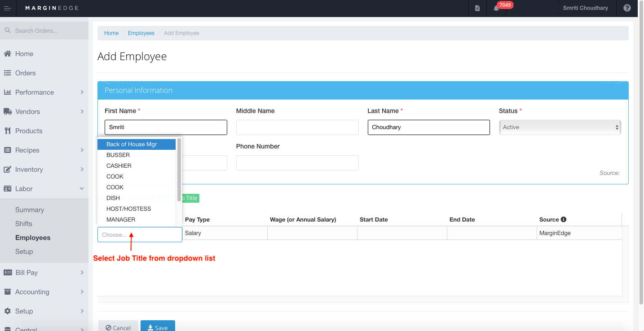Click the Recipes icon in sidebar
Screen dimensions: 644x331
pos(7,150)
